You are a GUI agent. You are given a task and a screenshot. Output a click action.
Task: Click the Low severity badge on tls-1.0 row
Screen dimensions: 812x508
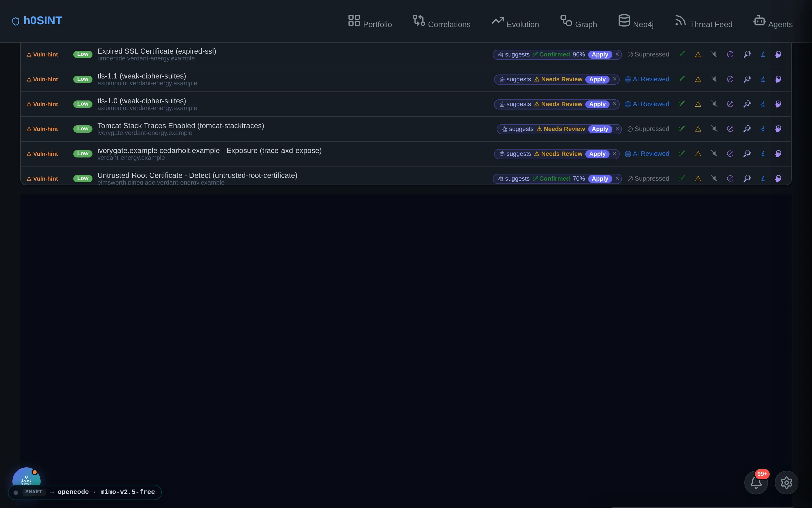click(x=83, y=104)
